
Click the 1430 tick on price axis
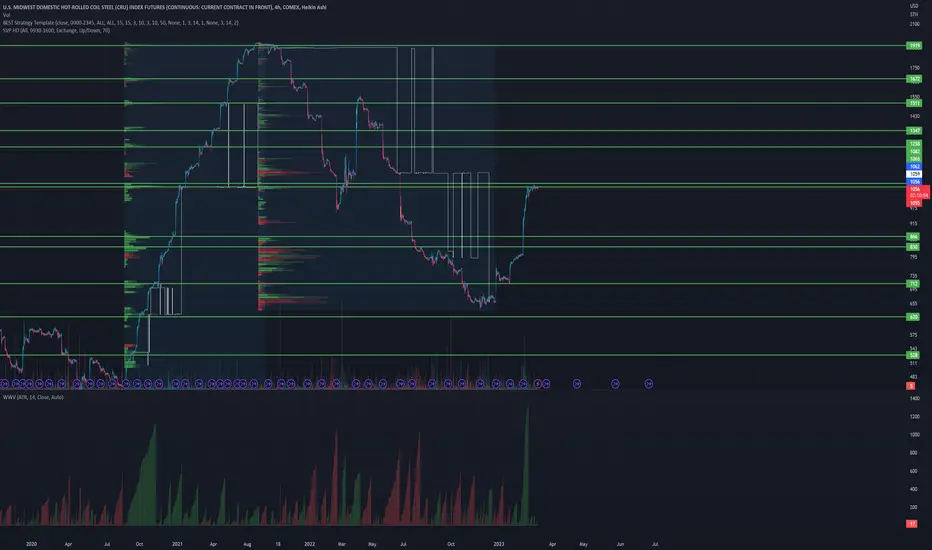(914, 117)
